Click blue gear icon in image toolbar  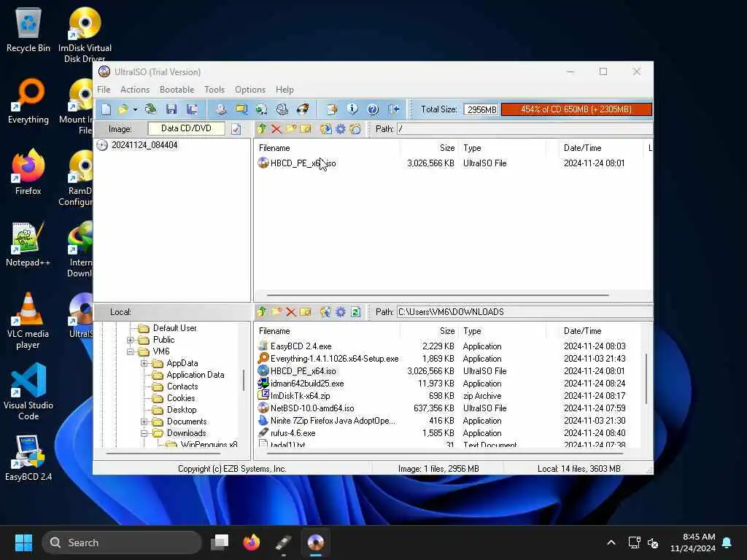click(341, 129)
